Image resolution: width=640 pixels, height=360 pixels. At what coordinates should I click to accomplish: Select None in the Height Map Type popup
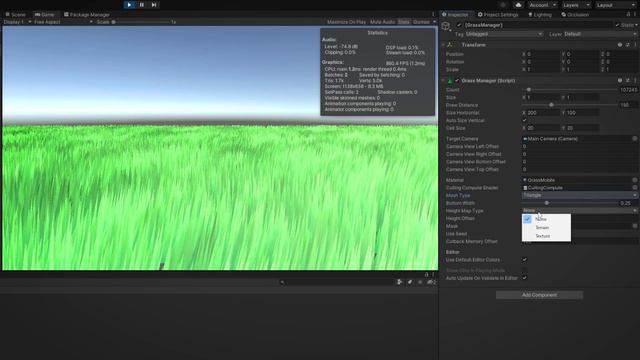[546, 219]
